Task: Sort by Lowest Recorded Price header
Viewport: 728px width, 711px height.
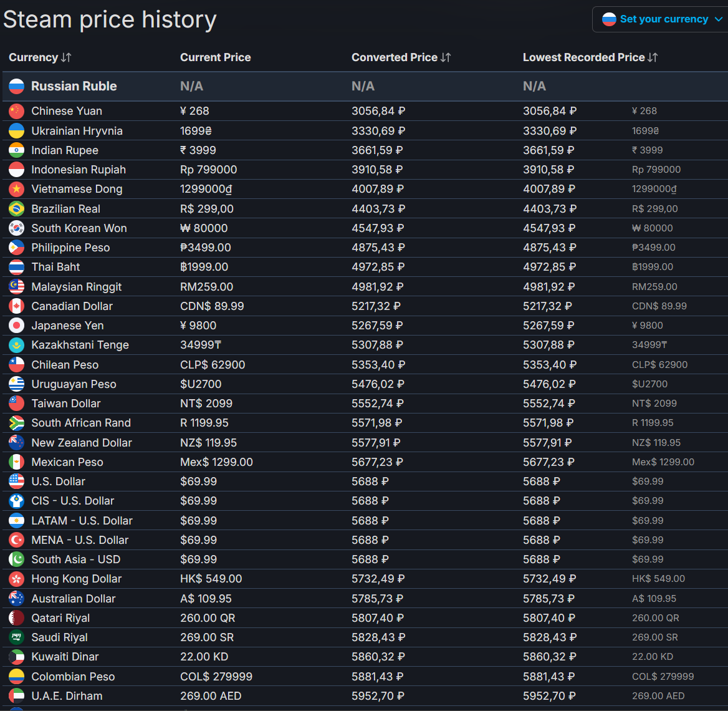Action: click(590, 57)
